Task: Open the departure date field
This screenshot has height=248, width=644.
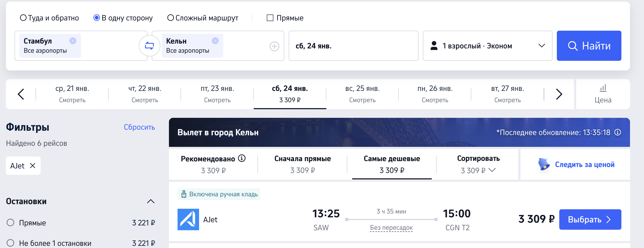Action: tap(353, 46)
